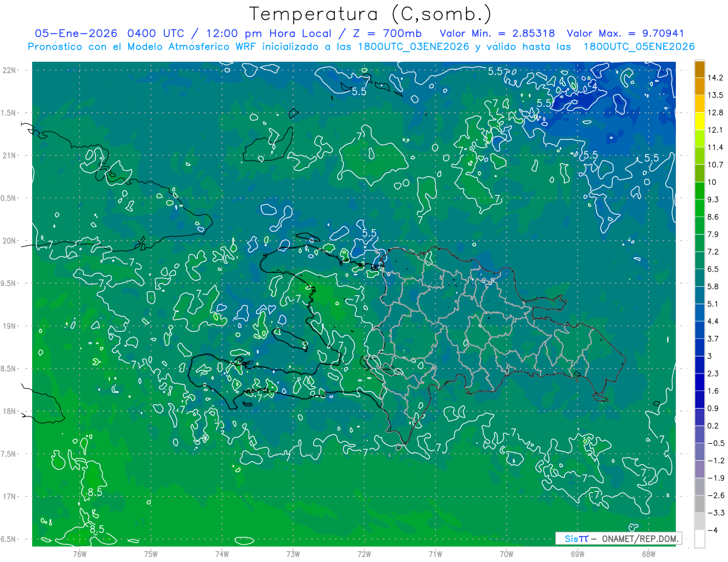The image size is (728, 562).
Task: Click the title "Temperatura (C,somb.)"
Action: pos(370,14)
